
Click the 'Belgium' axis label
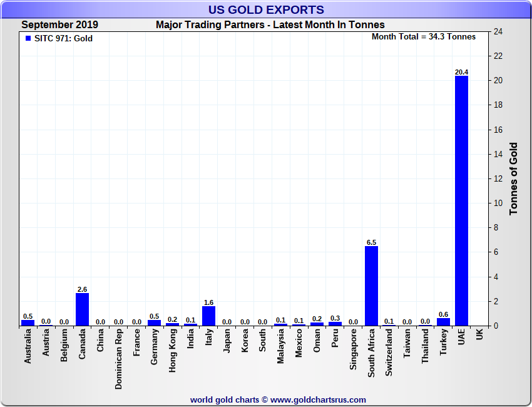[64, 345]
